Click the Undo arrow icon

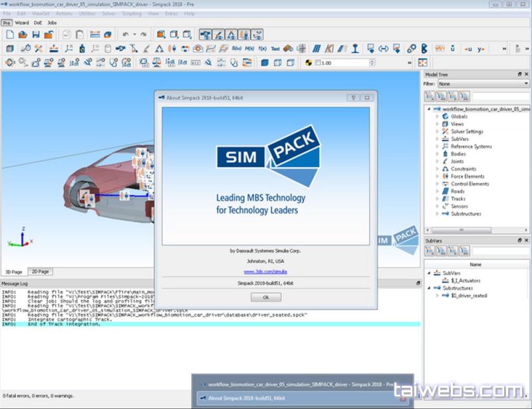pos(125,34)
